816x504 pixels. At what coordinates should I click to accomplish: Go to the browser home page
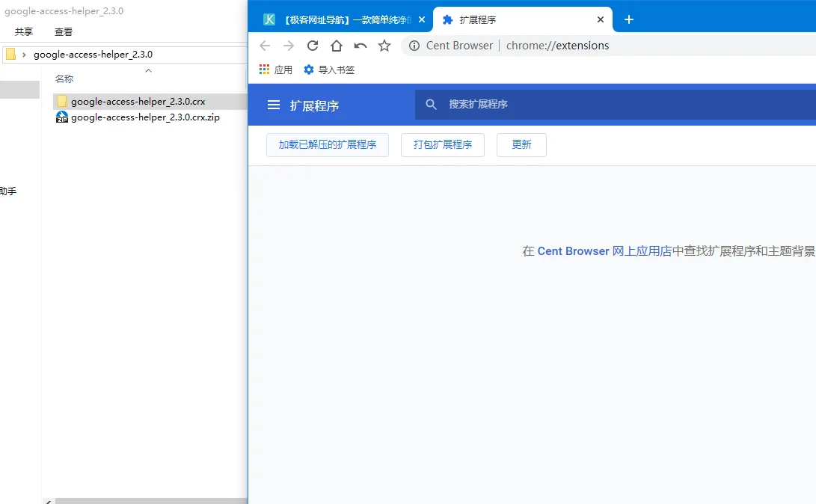click(x=336, y=46)
